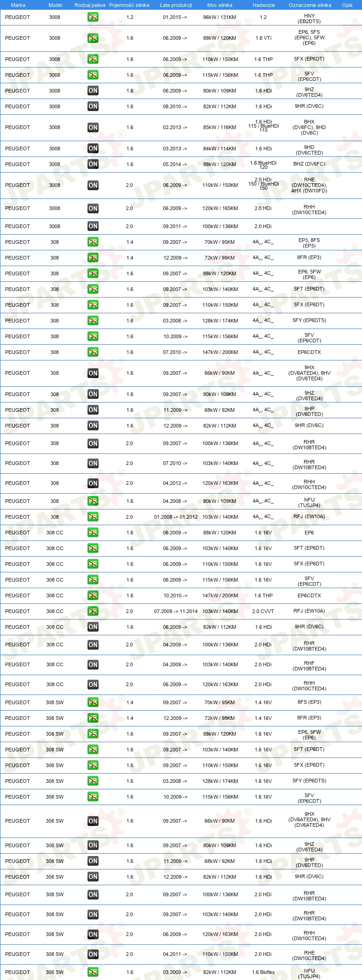Click petrol icon in 308 SW 1.6 Bioflex row
The height and width of the screenshot is (980, 362).
point(93,972)
